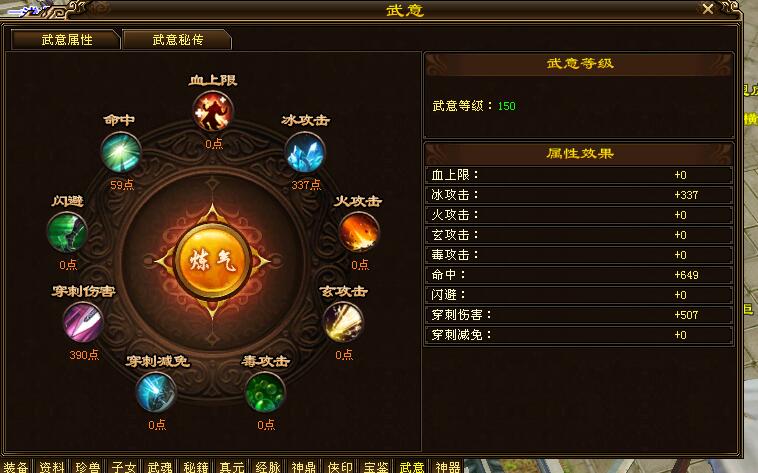758x473 pixels.
Task: Click the 穿刺伤害 +507 effect row
Action: [x=579, y=315]
